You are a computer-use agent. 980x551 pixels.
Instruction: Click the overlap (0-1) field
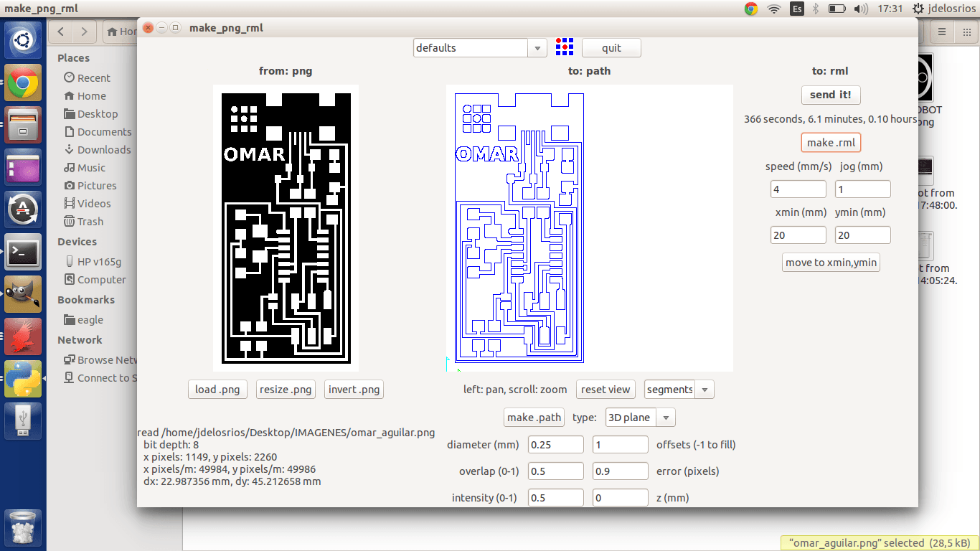click(556, 471)
